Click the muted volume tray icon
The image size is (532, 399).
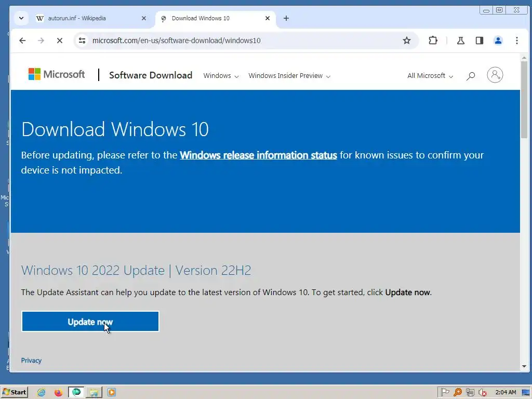482,393
